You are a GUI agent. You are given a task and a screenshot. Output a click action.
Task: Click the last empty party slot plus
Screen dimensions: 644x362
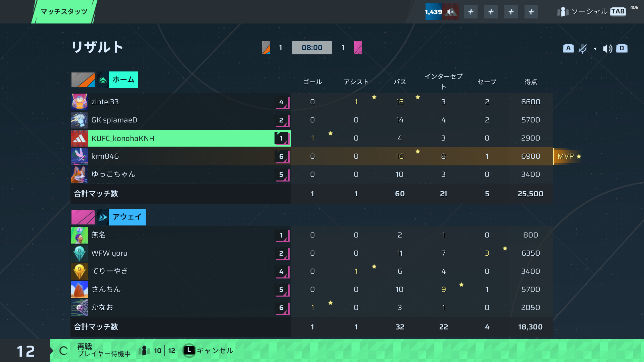(531, 12)
